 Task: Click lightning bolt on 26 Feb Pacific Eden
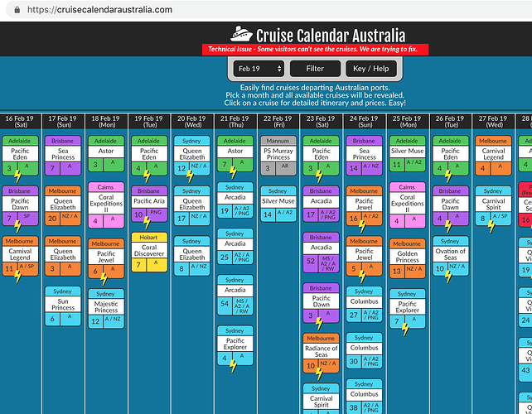(448, 176)
